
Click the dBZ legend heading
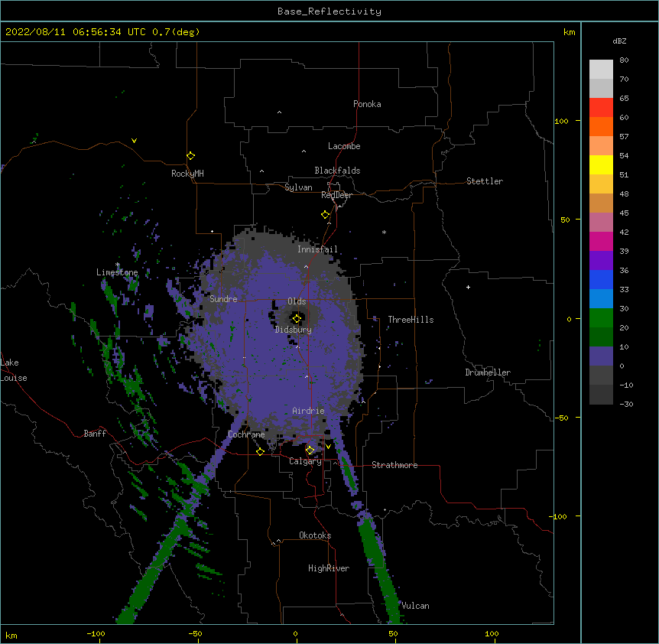pyautogui.click(x=619, y=41)
